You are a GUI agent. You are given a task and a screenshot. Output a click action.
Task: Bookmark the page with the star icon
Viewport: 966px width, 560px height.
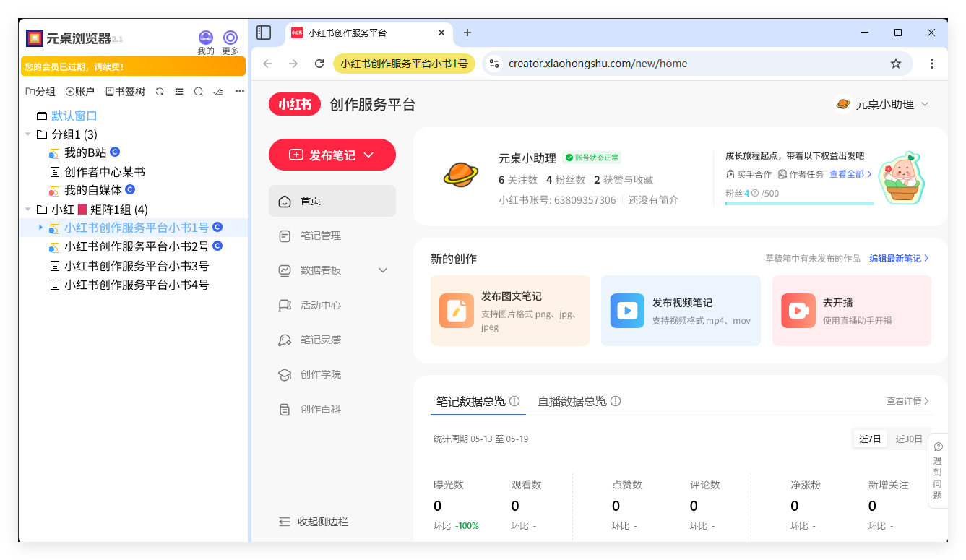[896, 64]
